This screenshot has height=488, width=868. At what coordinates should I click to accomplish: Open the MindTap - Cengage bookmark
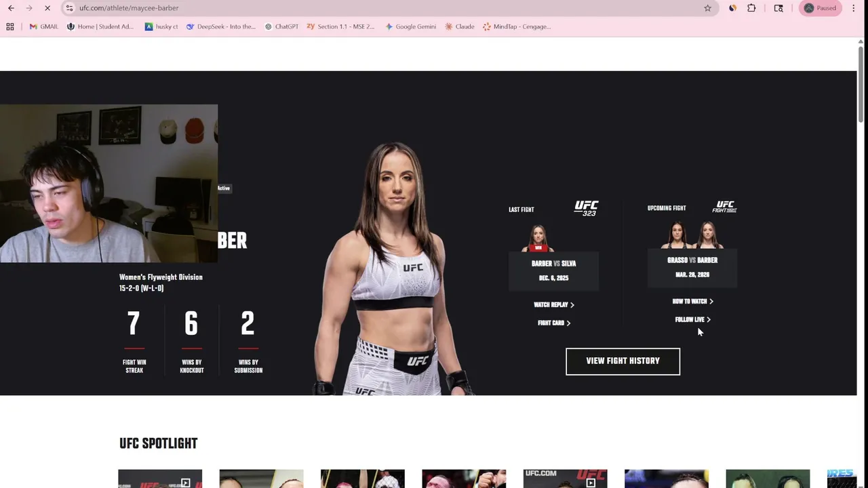(517, 26)
